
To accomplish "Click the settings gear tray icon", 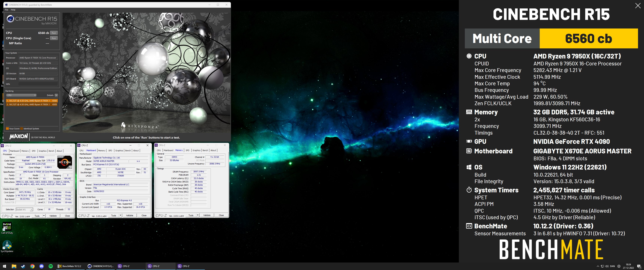I will coord(619,266).
